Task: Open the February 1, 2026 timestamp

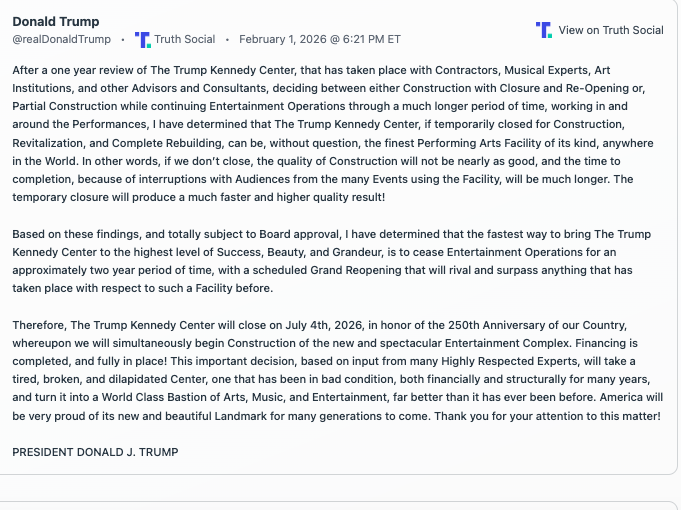Action: coord(320,40)
